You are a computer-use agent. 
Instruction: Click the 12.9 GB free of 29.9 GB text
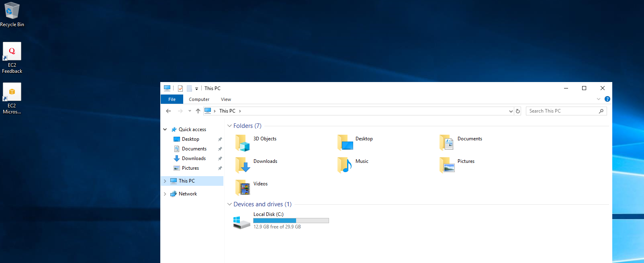point(277,227)
